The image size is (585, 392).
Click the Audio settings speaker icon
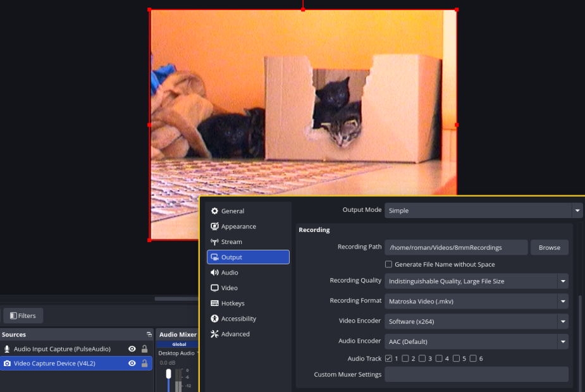click(215, 273)
